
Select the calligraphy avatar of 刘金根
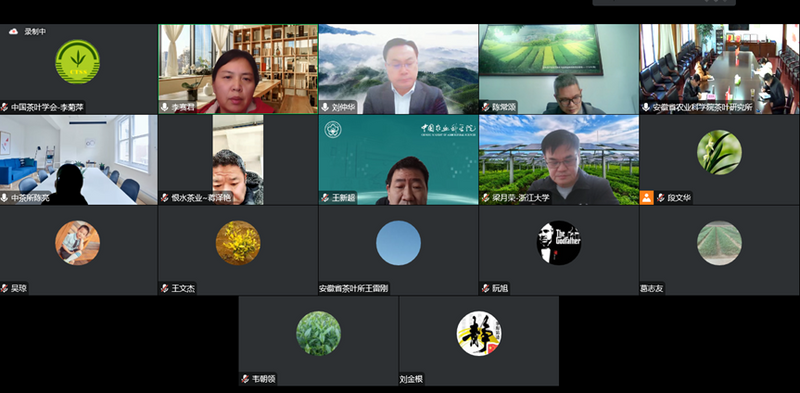pyautogui.click(x=479, y=333)
